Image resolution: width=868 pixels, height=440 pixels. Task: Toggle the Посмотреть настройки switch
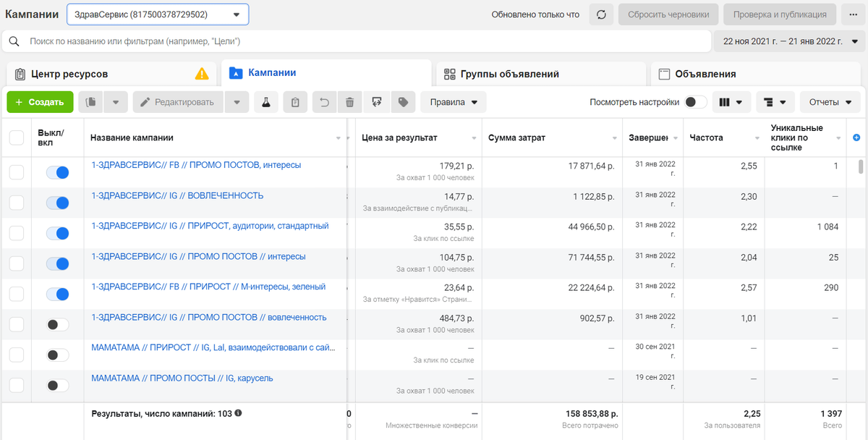[x=696, y=102]
